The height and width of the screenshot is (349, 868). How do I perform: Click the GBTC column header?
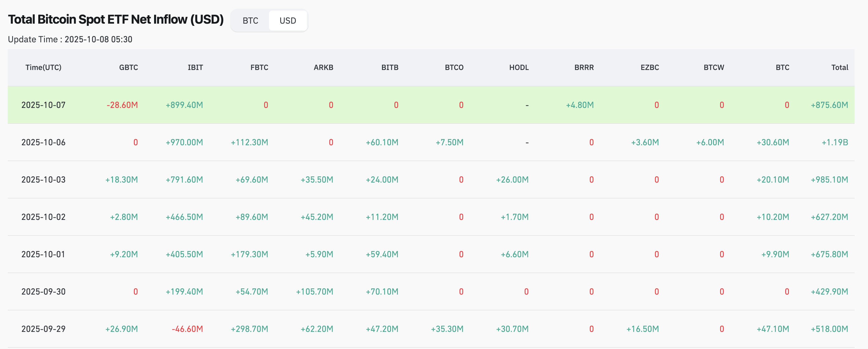(128, 67)
